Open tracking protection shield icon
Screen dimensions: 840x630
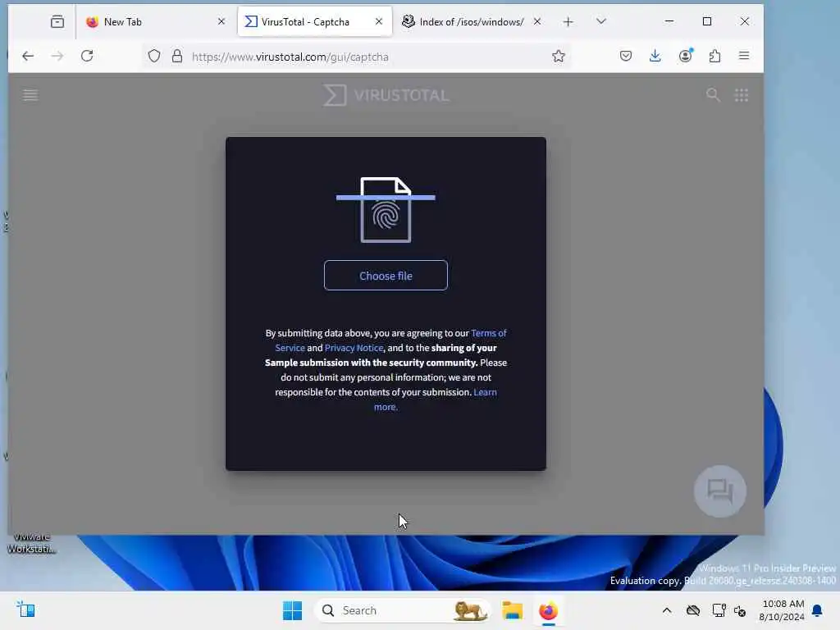[154, 57]
